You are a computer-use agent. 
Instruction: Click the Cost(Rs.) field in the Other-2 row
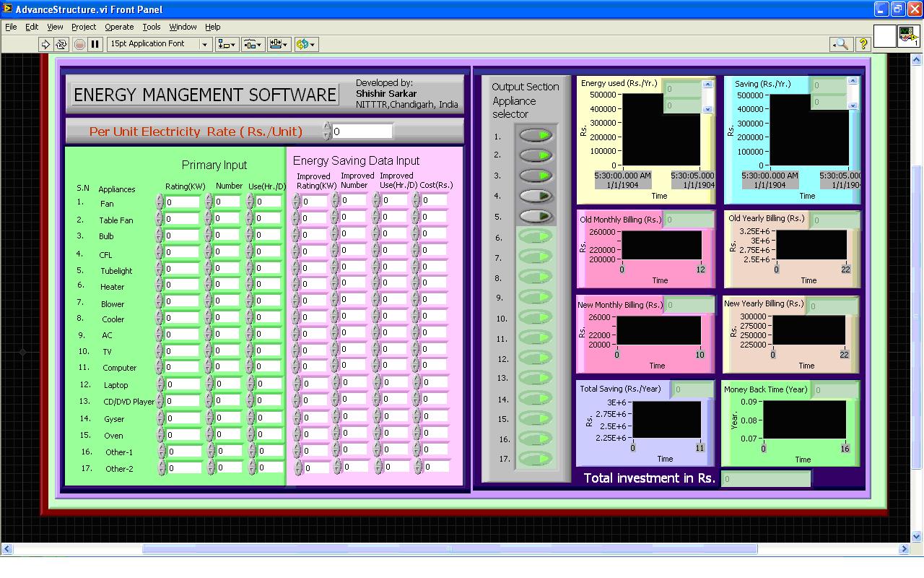(437, 467)
